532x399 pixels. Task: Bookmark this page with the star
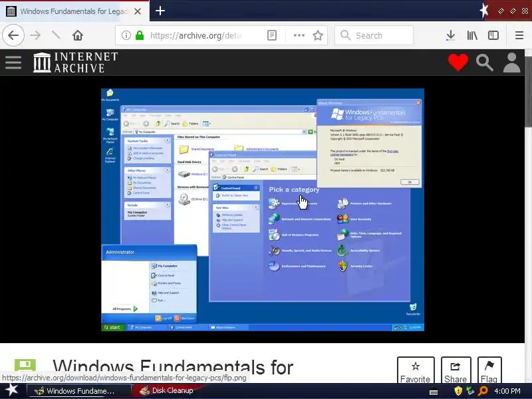tap(318, 35)
